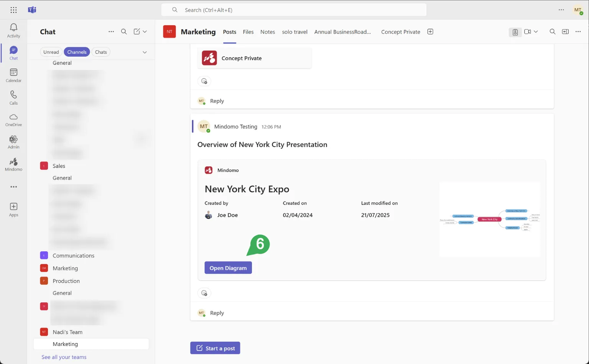Toggle the Channels filter pill
The height and width of the screenshot is (364, 589).
coord(77,52)
